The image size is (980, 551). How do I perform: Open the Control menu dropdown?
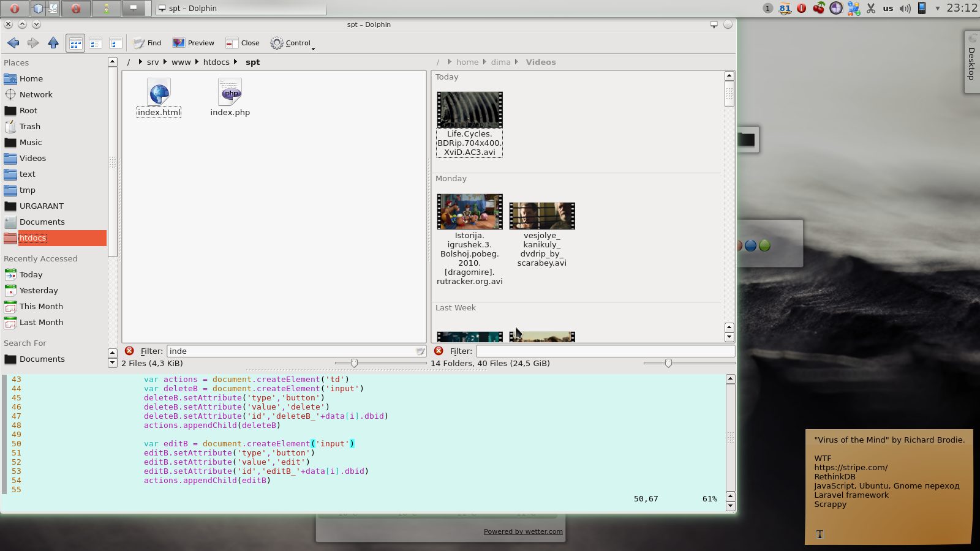coord(292,43)
